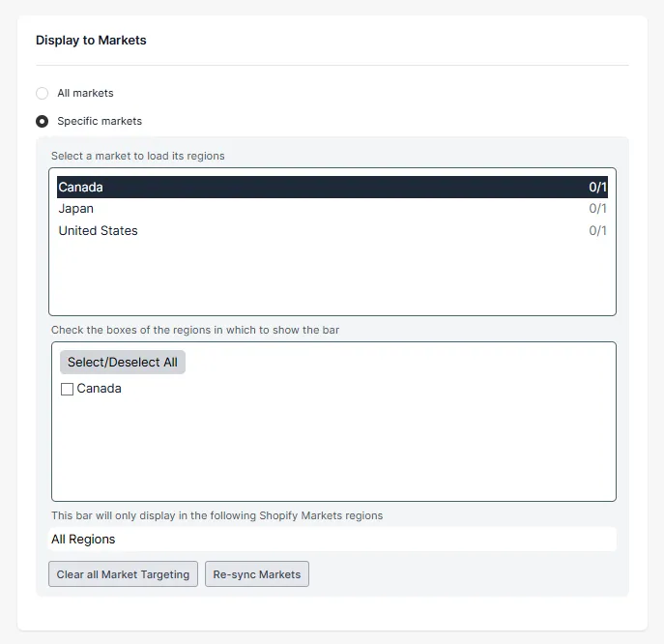664x644 pixels.
Task: Check the Canada region checkbox
Action: tap(67, 389)
